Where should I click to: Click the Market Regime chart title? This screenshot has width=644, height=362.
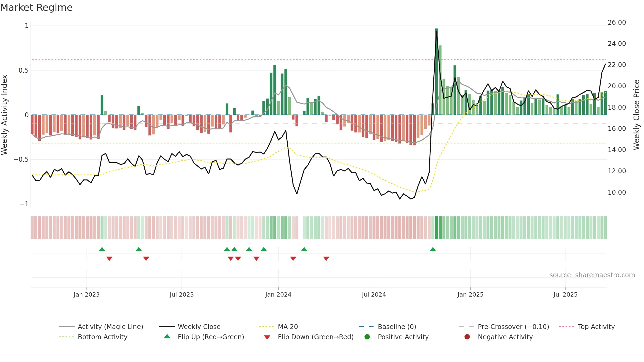click(x=36, y=8)
